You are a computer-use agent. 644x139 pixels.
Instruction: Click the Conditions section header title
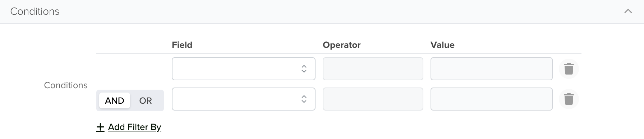(x=35, y=12)
